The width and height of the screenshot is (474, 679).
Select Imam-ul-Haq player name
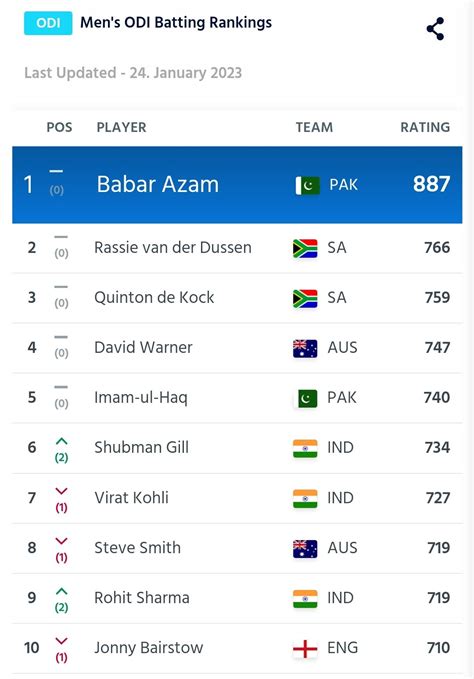[x=141, y=398]
